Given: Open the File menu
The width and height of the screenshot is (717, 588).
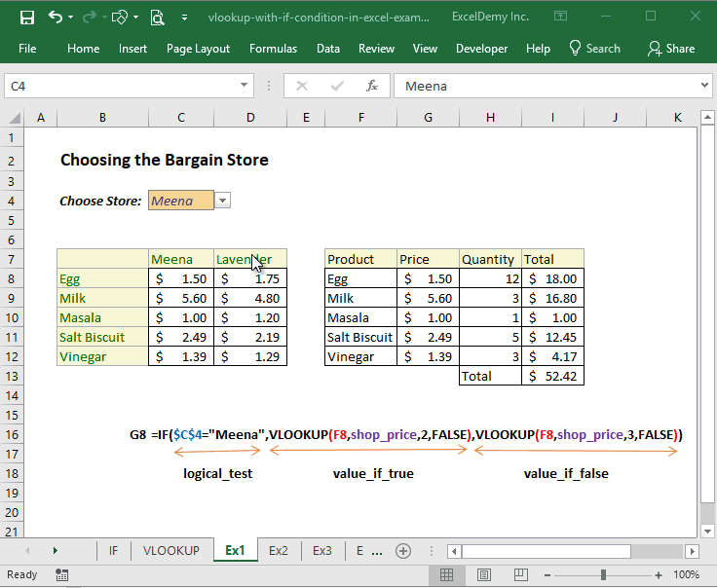Looking at the screenshot, I should 27,49.
